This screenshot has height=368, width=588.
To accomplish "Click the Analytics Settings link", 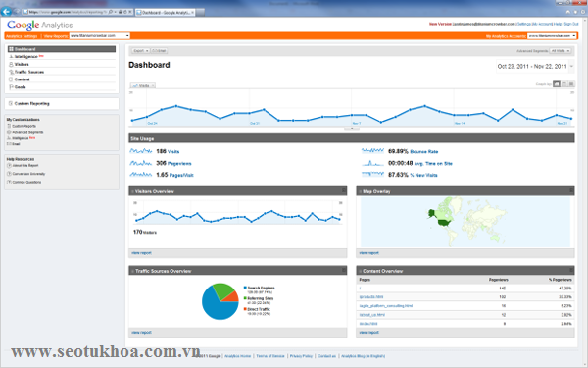I will click(22, 36).
